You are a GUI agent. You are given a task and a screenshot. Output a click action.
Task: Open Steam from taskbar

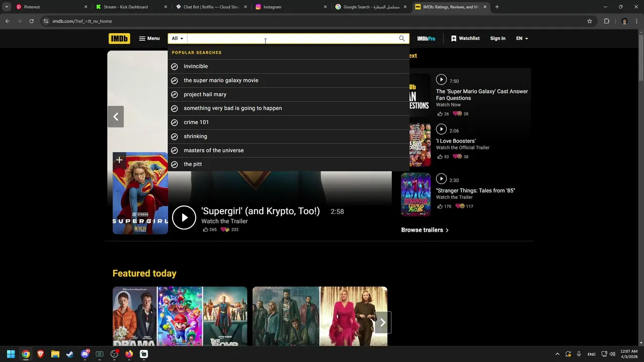pos(70,354)
